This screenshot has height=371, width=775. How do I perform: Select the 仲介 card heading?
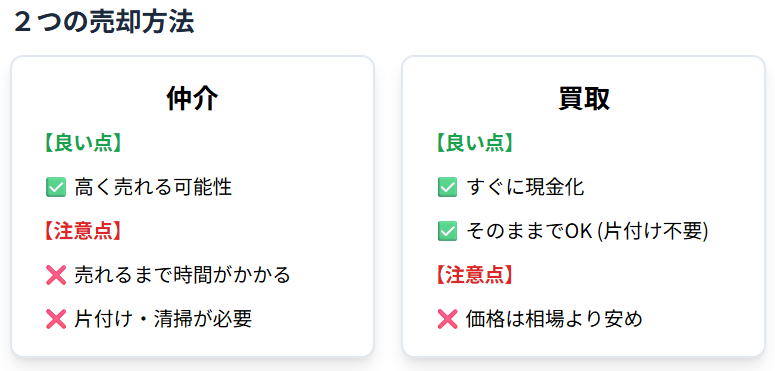pos(192,100)
